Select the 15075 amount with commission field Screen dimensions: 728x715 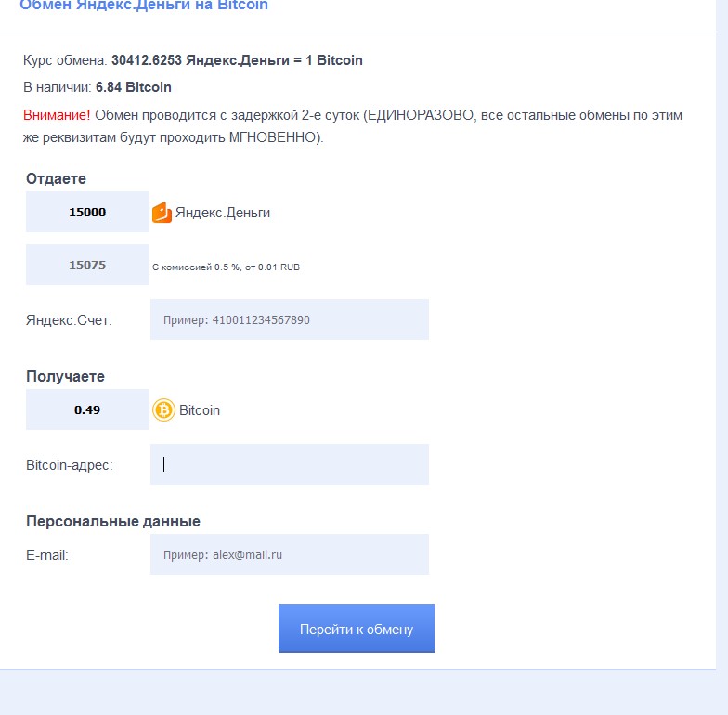pyautogui.click(x=87, y=265)
